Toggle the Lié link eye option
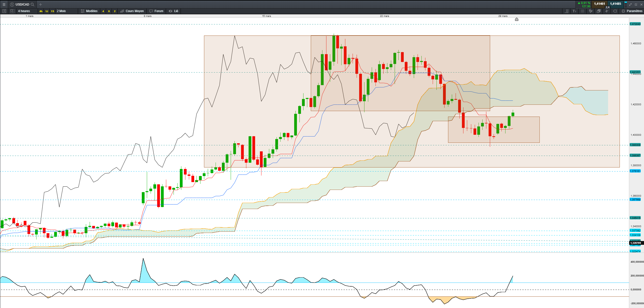The height and width of the screenshot is (308, 644). coord(174,11)
